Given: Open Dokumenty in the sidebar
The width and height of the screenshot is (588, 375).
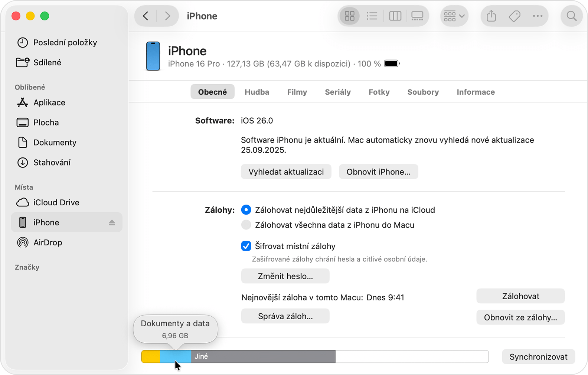Looking at the screenshot, I should pos(67,143).
